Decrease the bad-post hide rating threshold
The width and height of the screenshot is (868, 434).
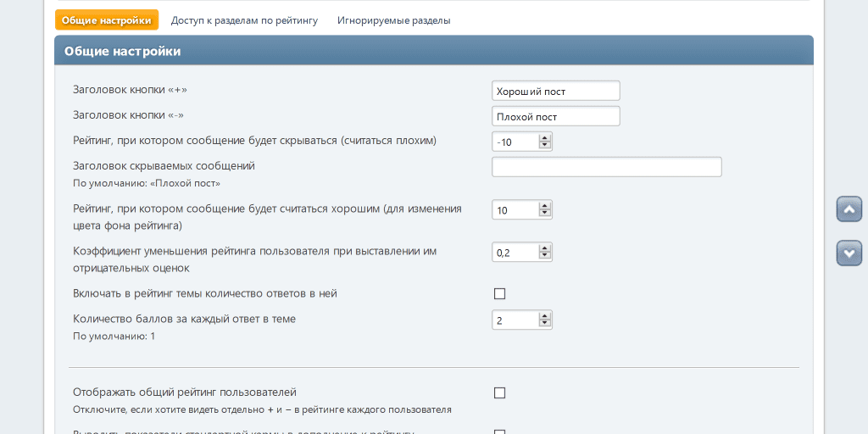[x=545, y=146]
